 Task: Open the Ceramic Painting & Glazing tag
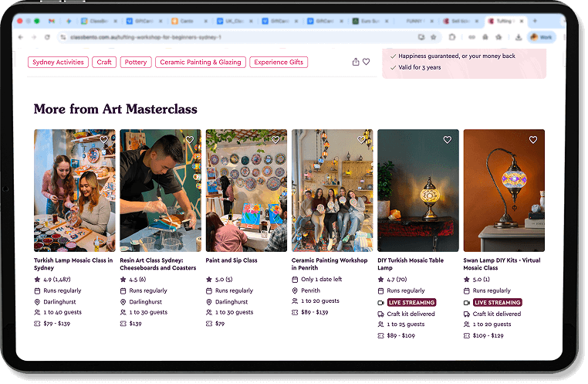(x=200, y=62)
